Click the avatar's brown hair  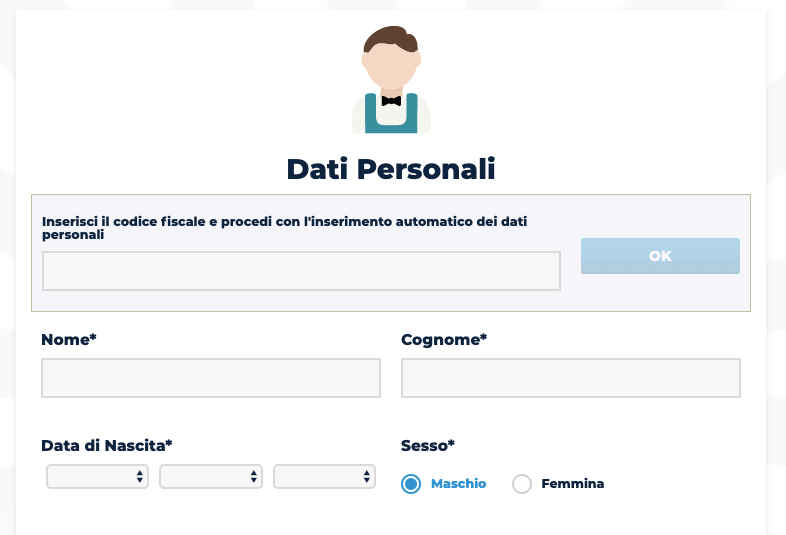[390, 39]
